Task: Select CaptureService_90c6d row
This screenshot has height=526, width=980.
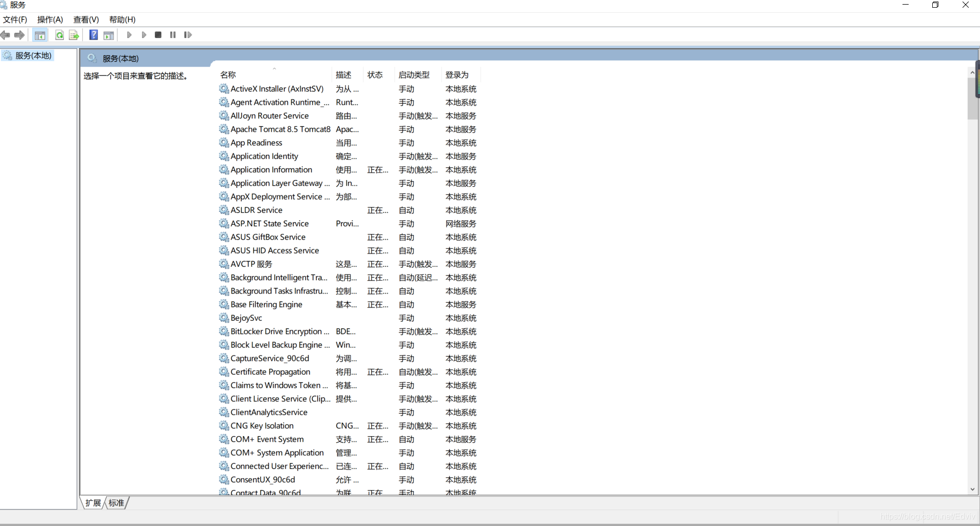Action: click(349, 358)
